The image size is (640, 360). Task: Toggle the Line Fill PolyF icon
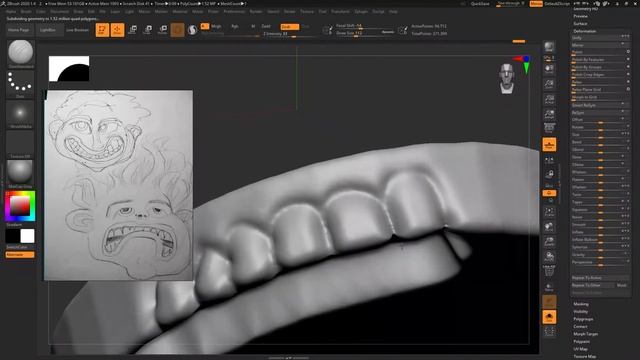pyautogui.click(x=549, y=271)
